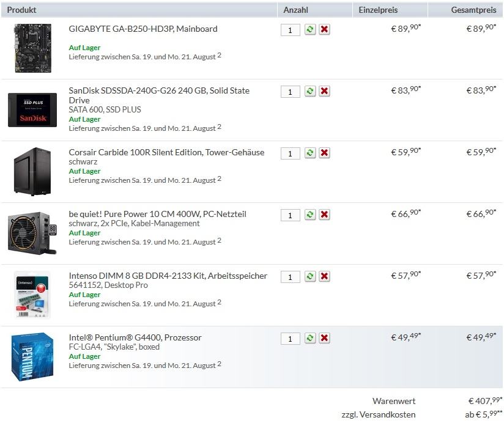The width and height of the screenshot is (504, 423).
Task: Open SanDisk SDSSDA-240G-G26 Solid State Drive link
Action: (159, 95)
